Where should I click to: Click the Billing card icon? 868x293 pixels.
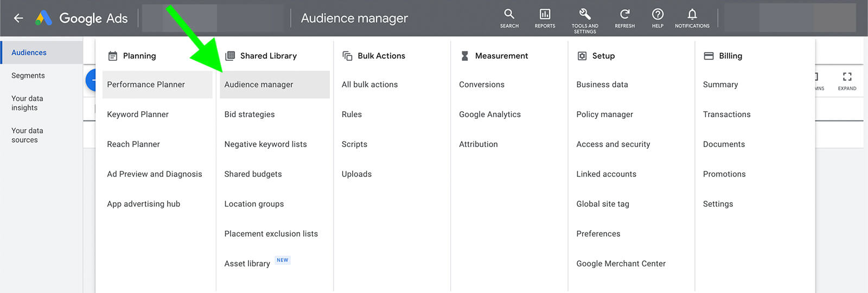(x=709, y=56)
